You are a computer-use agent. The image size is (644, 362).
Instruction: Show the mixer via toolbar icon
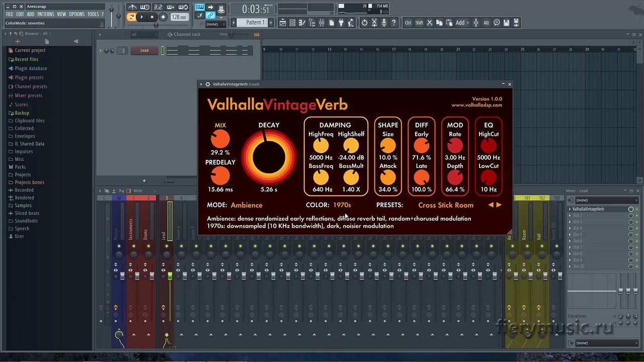[x=321, y=23]
